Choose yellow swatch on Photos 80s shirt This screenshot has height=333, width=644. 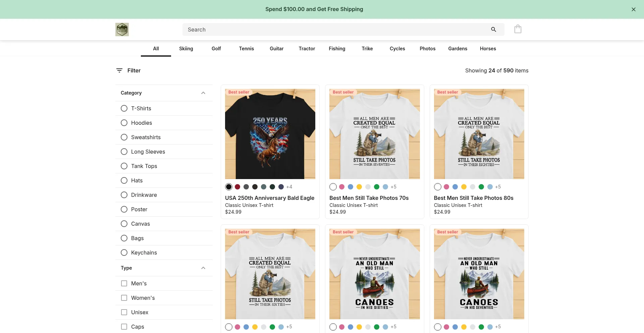coord(464,187)
